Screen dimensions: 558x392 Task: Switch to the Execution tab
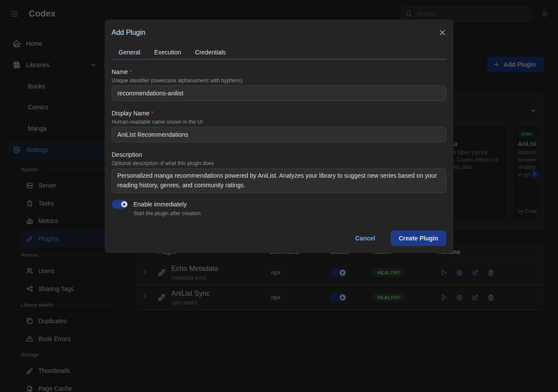coord(167,52)
